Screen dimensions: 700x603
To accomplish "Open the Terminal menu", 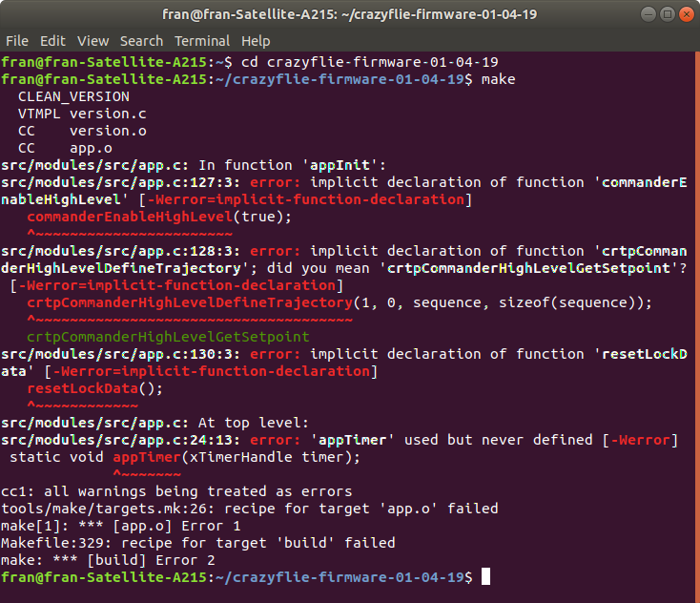I will 202,41.
